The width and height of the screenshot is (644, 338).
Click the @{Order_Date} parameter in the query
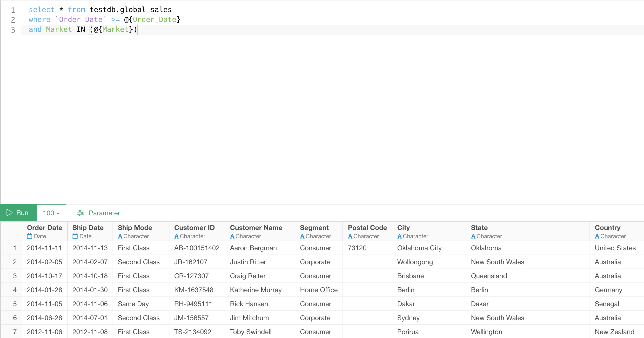point(152,20)
